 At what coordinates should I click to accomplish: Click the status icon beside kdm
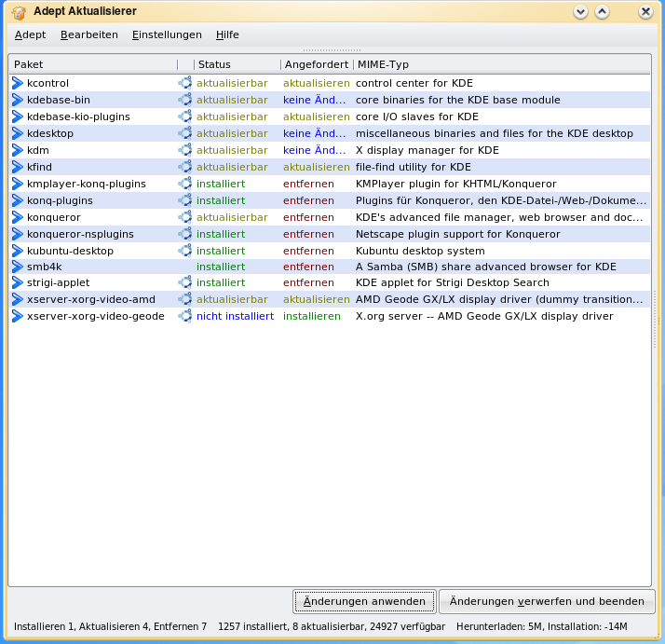pos(184,150)
